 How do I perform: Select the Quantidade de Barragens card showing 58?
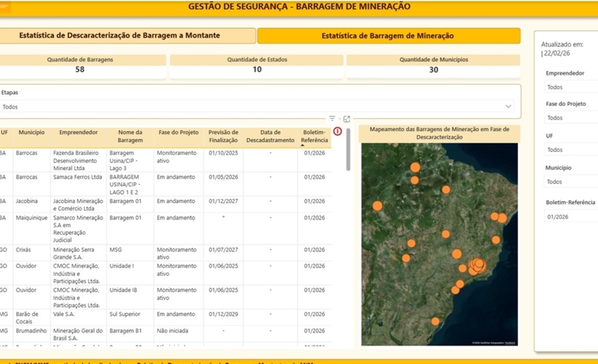(82, 66)
